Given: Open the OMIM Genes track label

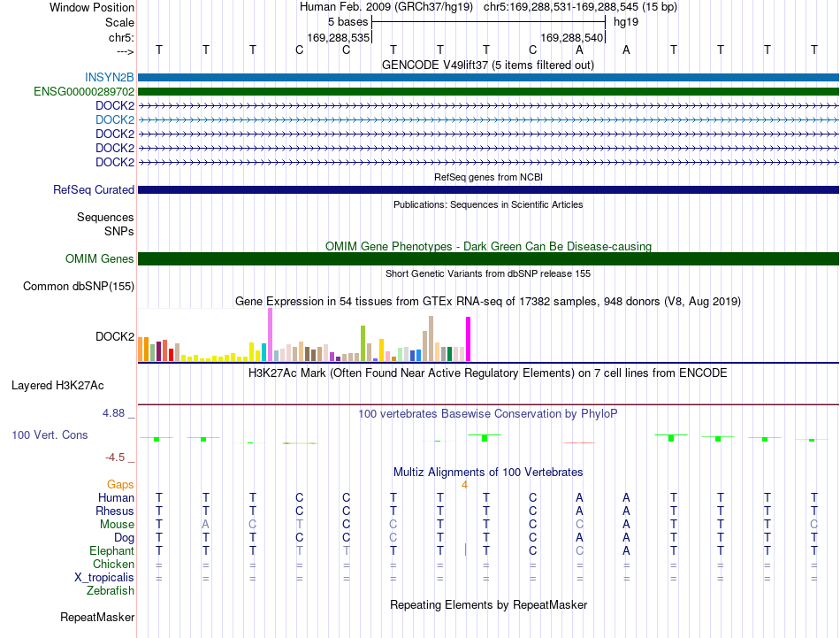Looking at the screenshot, I should (100, 259).
